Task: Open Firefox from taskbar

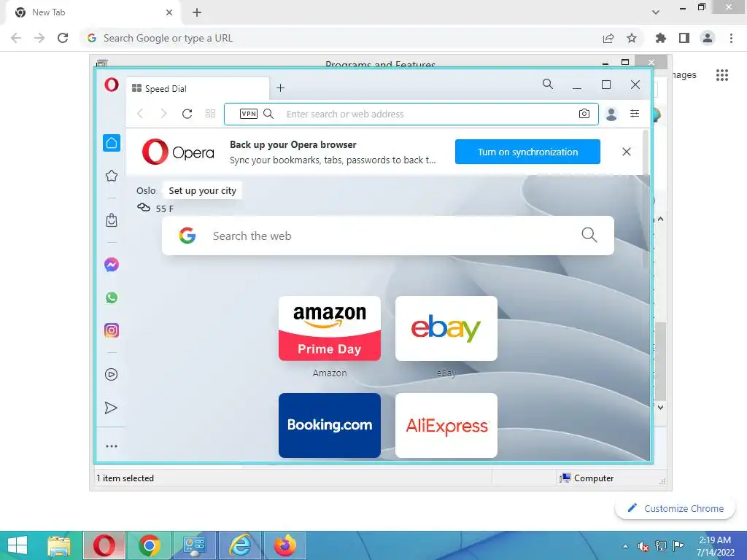Action: tap(285, 545)
